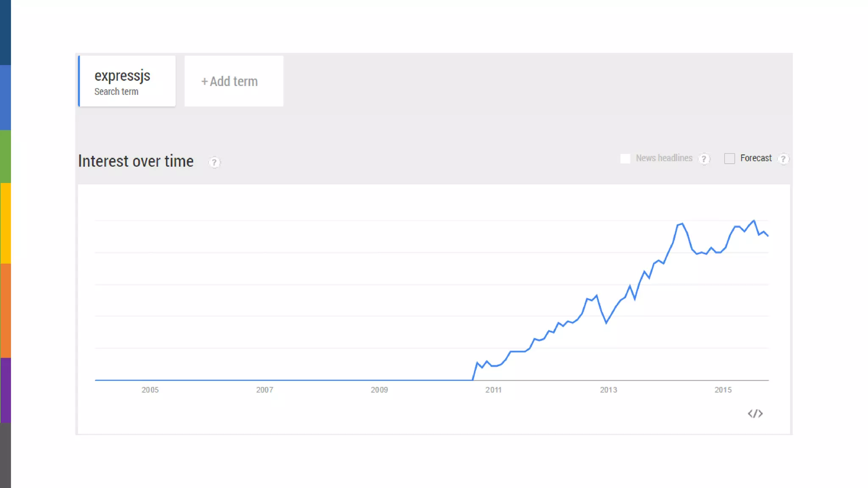Click the News headlines label text
The width and height of the screenshot is (868, 488).
[x=664, y=158]
